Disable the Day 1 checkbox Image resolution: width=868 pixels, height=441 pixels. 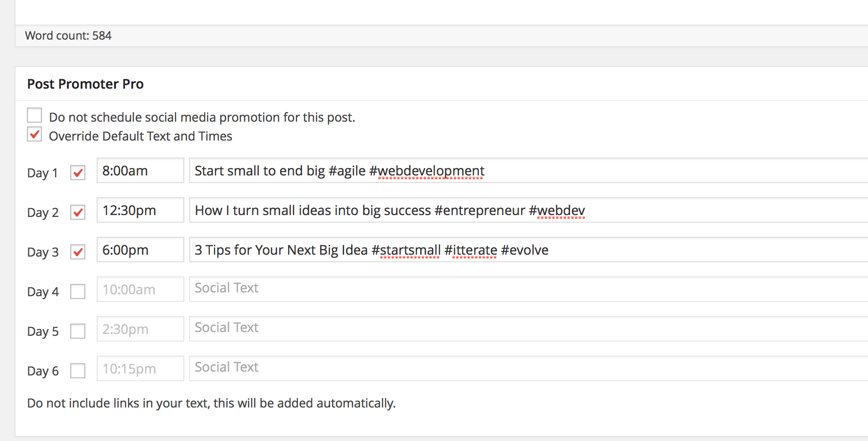[78, 173]
